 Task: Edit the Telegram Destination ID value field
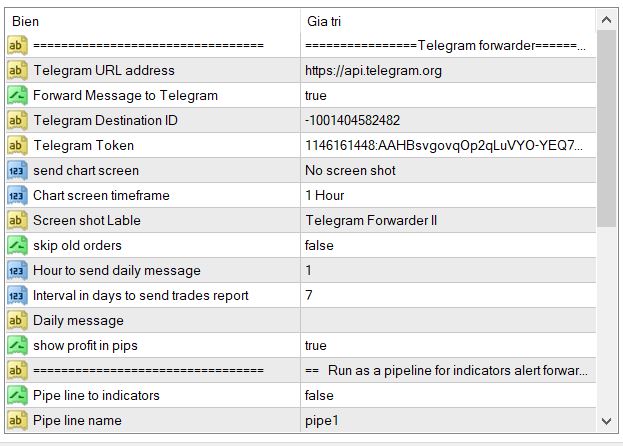445,121
